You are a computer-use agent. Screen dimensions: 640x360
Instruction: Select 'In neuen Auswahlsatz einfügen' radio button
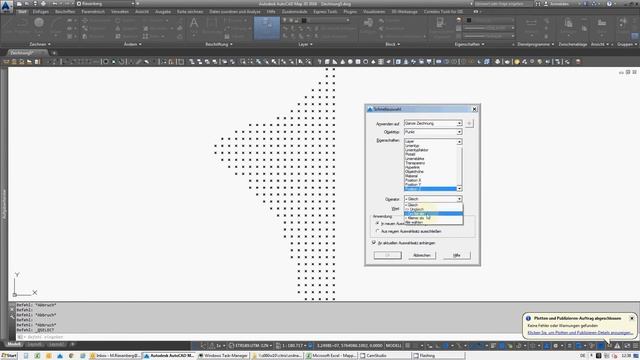377,224
